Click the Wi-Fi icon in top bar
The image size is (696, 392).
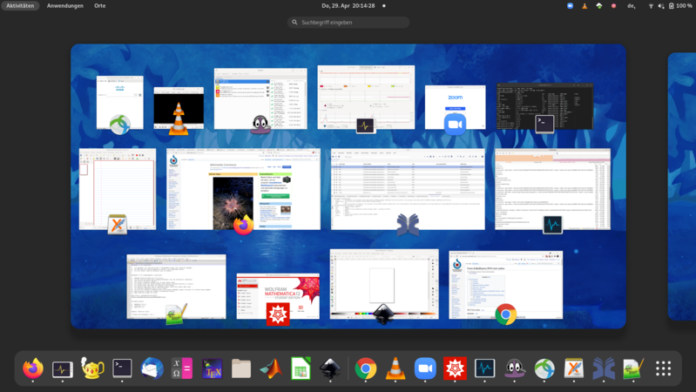[651, 6]
